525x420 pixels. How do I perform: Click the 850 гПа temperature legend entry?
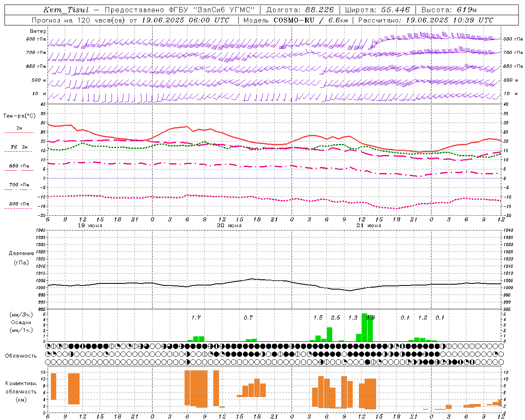click(x=19, y=166)
